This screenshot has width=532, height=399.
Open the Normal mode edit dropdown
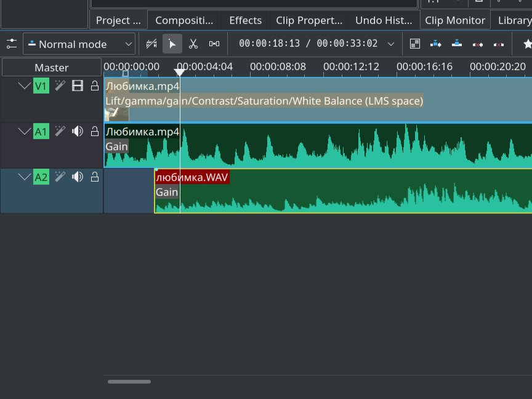tap(79, 44)
